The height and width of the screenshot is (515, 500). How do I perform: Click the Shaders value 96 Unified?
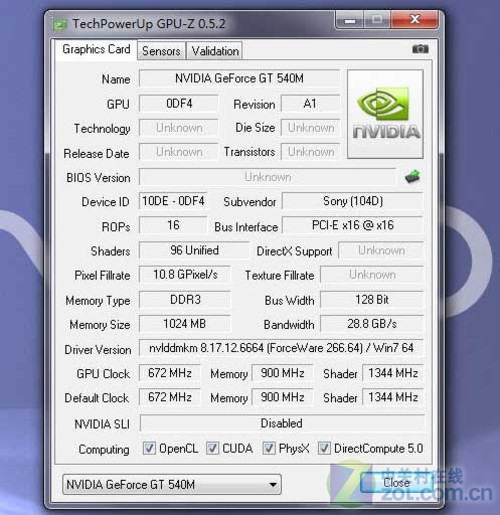pos(194,250)
